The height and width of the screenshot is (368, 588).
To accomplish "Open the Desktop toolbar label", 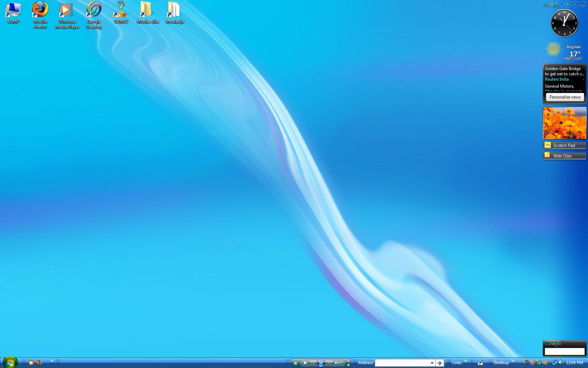I will [x=501, y=363].
